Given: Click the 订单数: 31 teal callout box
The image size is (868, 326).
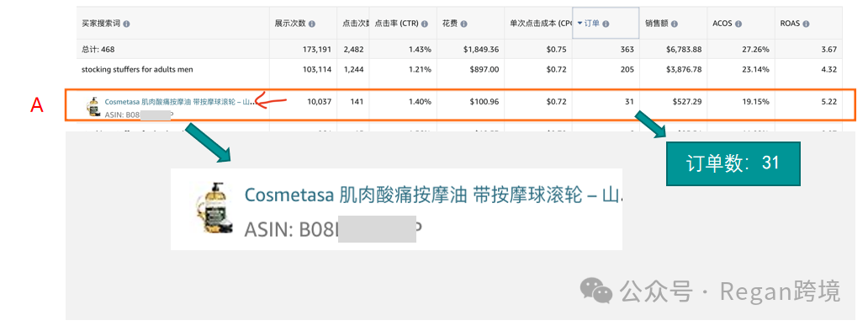Looking at the screenshot, I should [733, 163].
